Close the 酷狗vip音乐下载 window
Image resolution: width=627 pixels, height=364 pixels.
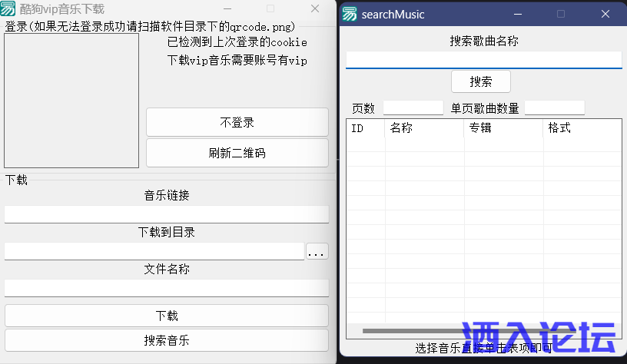coord(315,8)
